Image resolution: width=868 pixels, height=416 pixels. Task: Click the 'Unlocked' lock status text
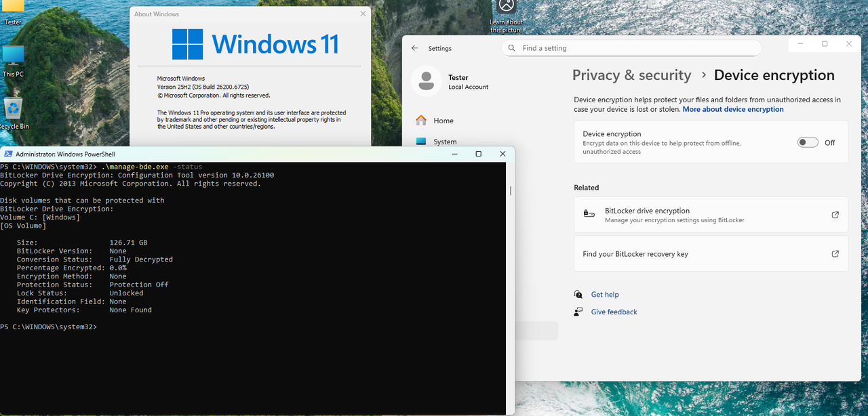pos(126,293)
